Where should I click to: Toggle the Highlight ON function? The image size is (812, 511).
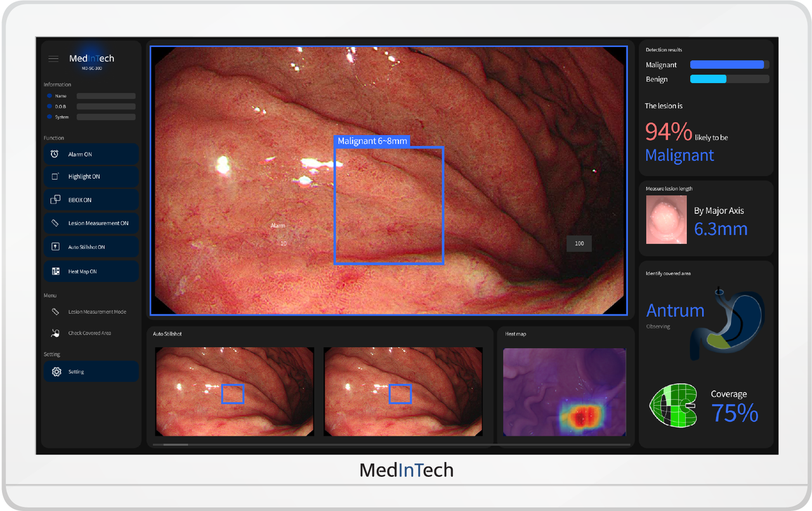(91, 177)
